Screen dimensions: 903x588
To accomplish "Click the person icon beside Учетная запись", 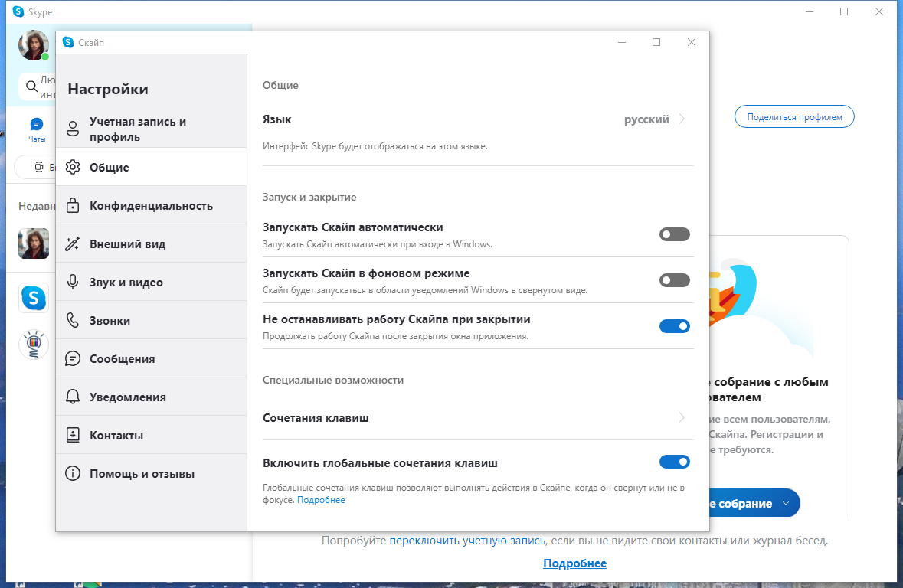I will [73, 129].
